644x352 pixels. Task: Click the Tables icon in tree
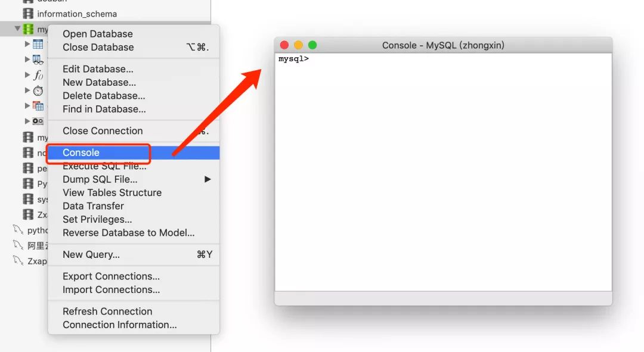[38, 44]
